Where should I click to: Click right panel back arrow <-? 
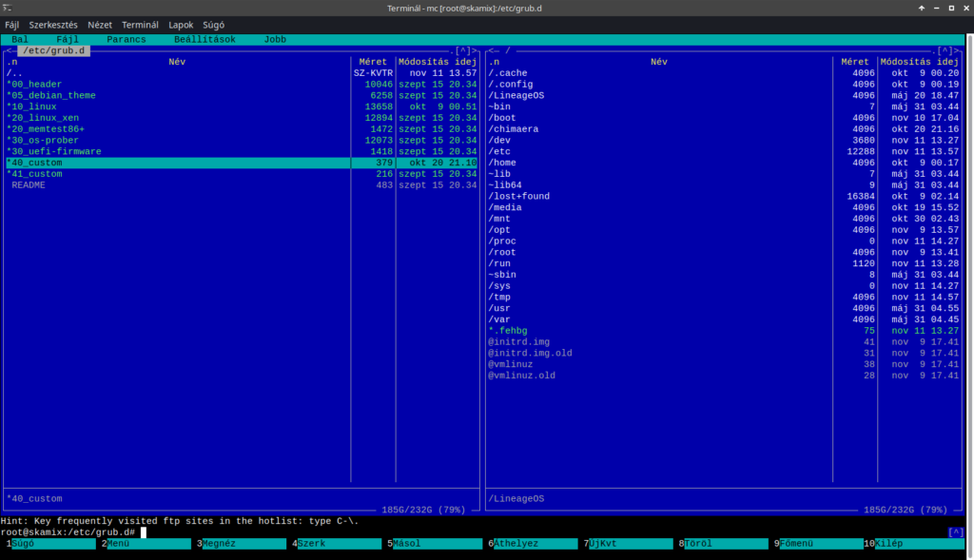pos(494,51)
